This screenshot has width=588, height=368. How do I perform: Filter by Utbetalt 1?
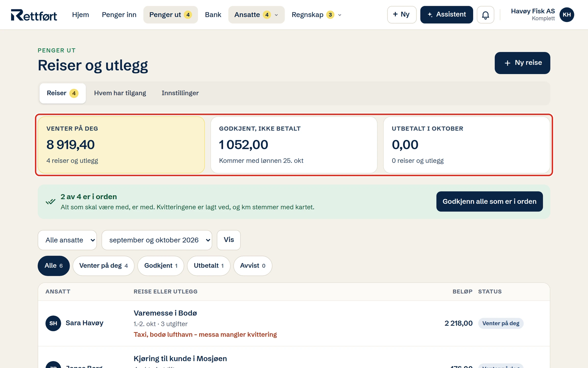coord(209,266)
